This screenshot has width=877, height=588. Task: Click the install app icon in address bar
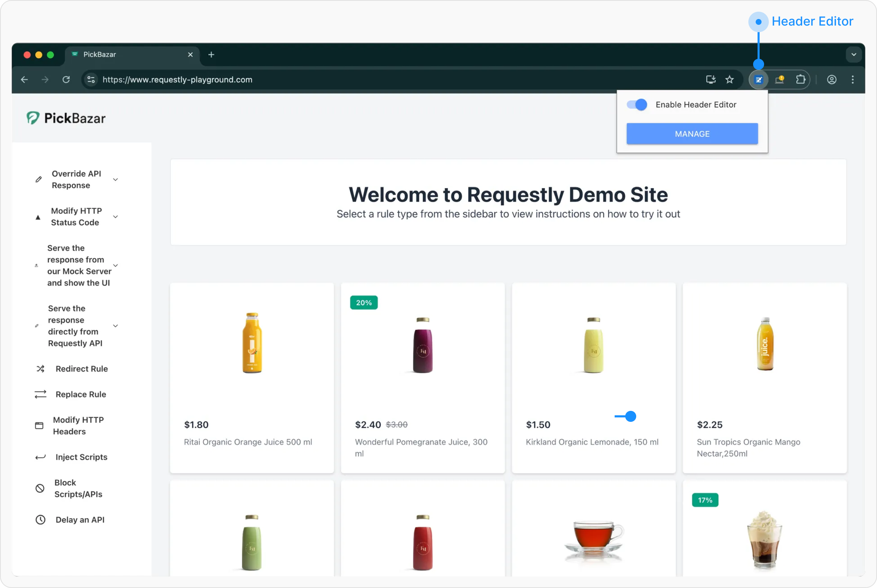pyautogui.click(x=710, y=80)
